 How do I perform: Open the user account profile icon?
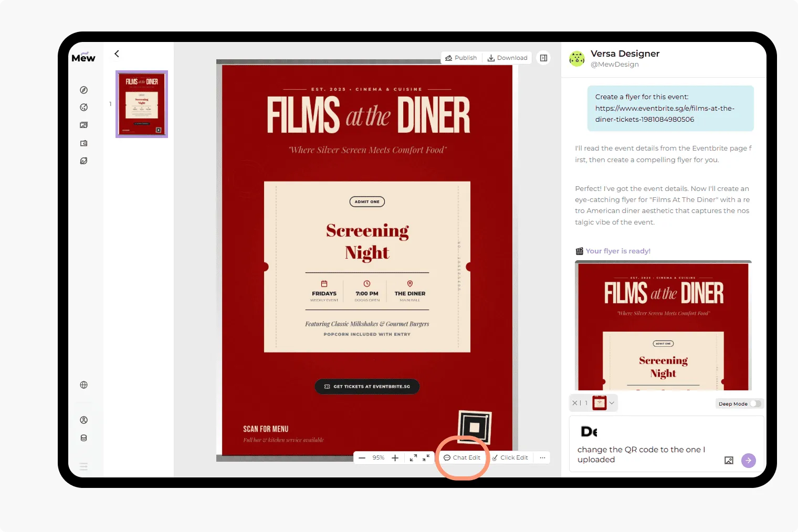point(83,420)
